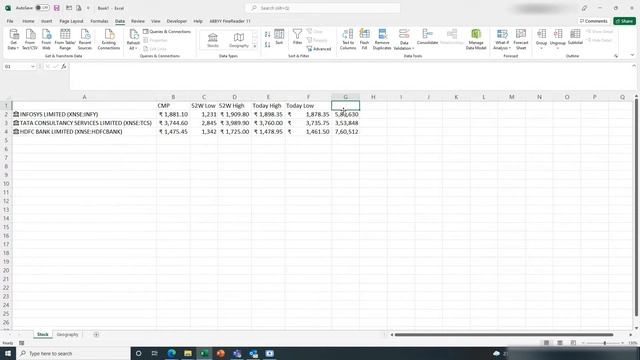Open Advanced filter options

point(319,49)
